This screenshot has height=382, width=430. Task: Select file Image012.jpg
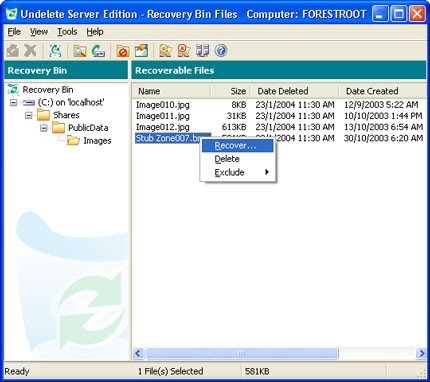point(162,127)
